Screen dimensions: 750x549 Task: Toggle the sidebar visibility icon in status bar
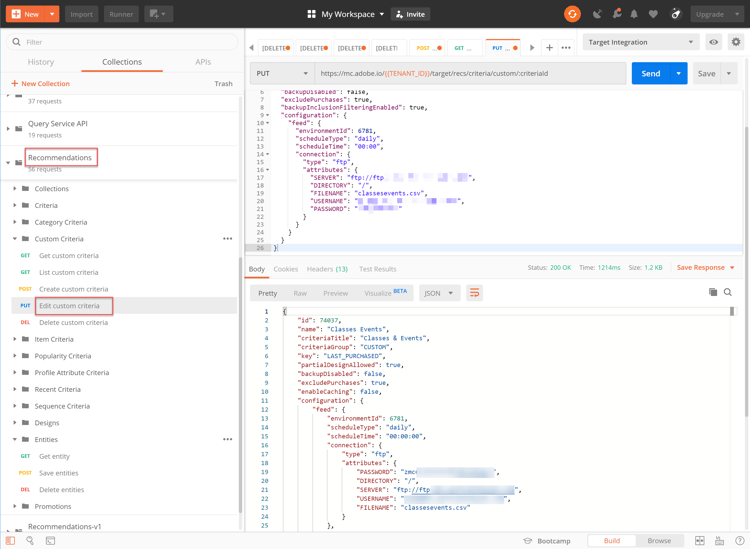11,541
